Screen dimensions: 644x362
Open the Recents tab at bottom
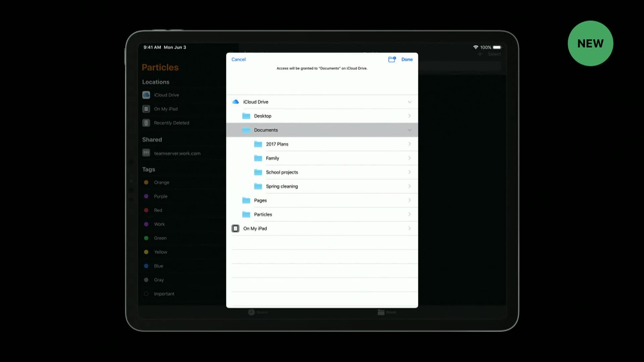click(x=258, y=312)
